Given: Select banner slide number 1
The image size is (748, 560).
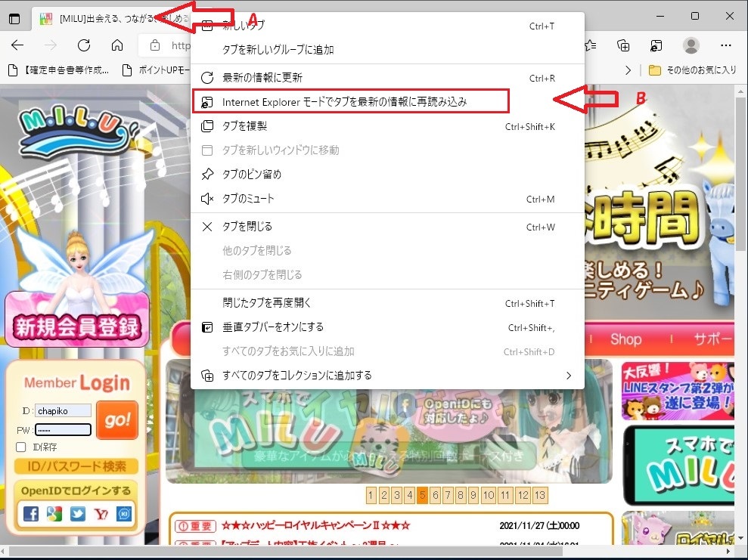Looking at the screenshot, I should click(x=371, y=495).
